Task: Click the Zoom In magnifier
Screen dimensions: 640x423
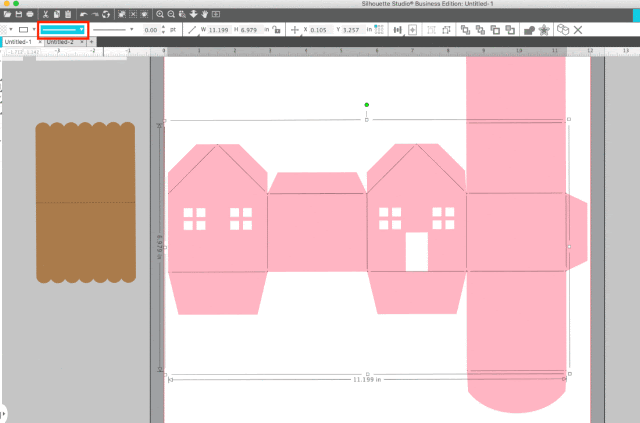Action: click(x=160, y=14)
